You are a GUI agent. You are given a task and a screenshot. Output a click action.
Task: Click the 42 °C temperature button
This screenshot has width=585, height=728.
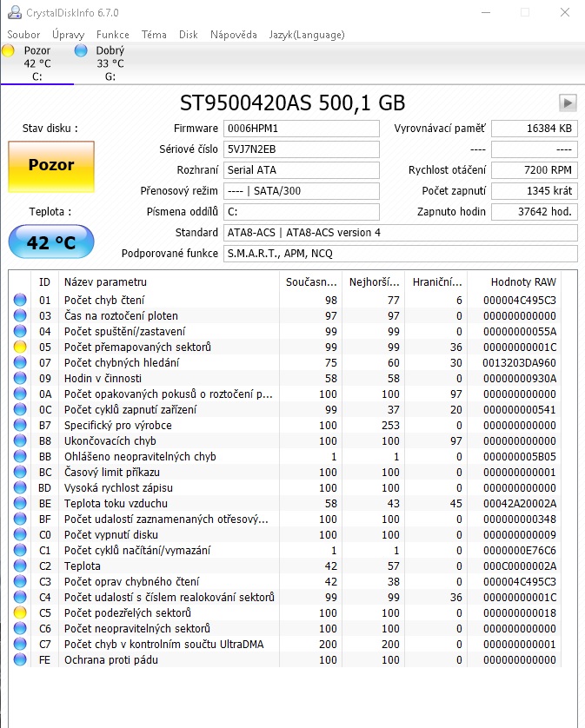[51, 242]
